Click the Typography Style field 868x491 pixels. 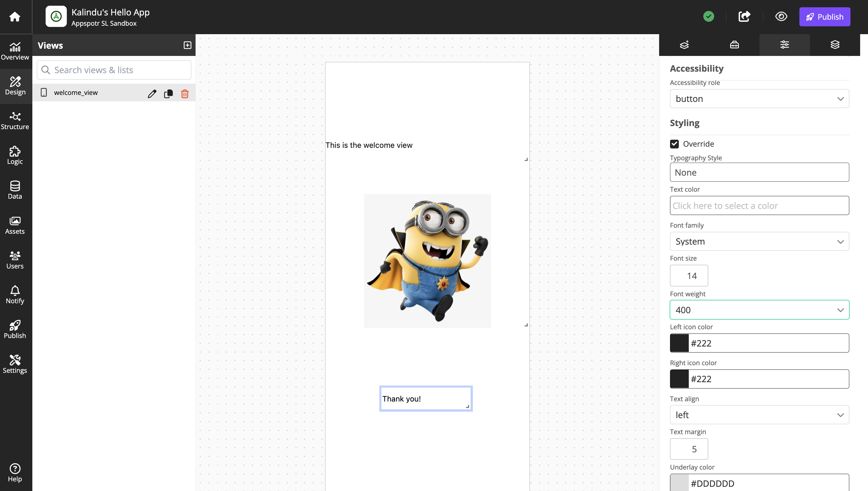click(759, 172)
